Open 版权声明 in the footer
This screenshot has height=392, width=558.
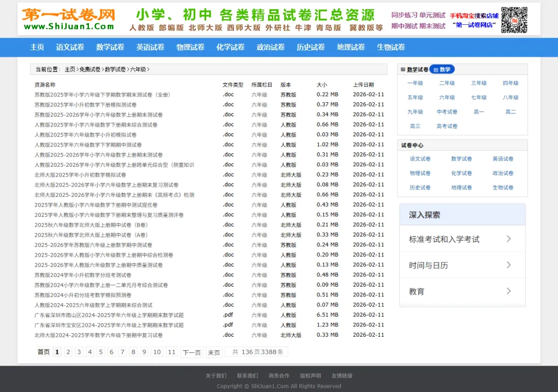click(311, 375)
